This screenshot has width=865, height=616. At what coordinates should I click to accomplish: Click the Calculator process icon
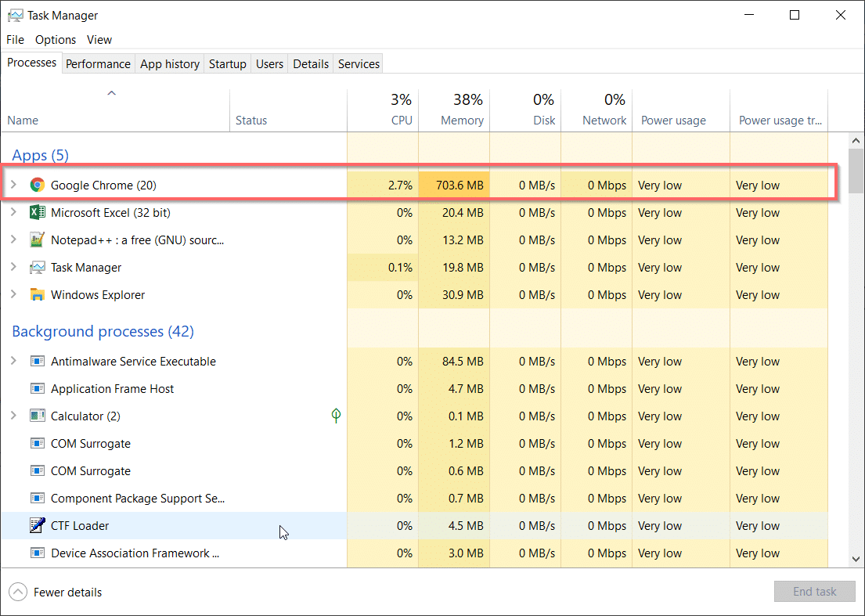38,416
